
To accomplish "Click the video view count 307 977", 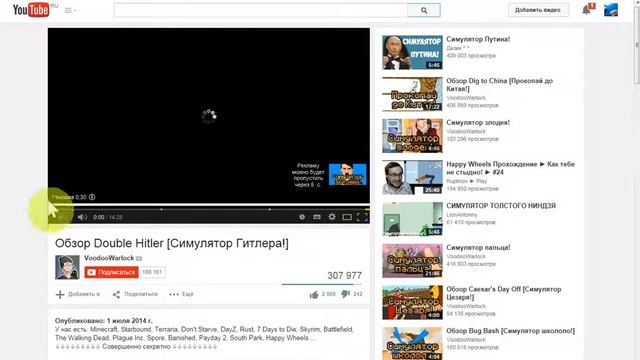I will (x=344, y=276).
